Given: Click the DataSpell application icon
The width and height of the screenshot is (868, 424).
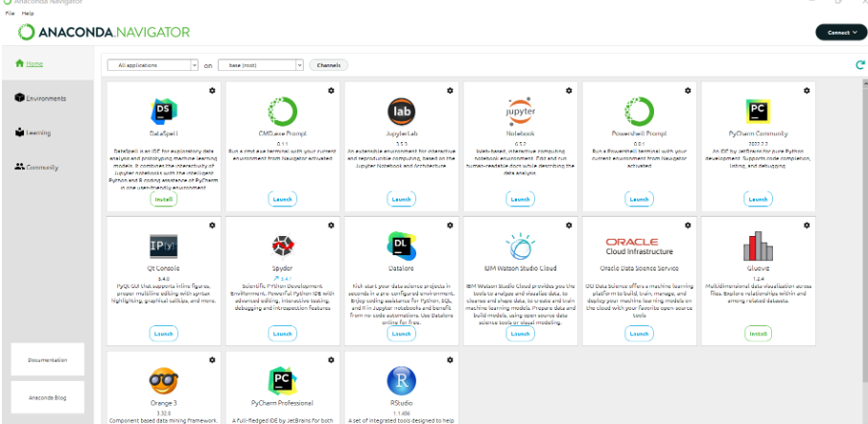Looking at the screenshot, I should (x=164, y=110).
